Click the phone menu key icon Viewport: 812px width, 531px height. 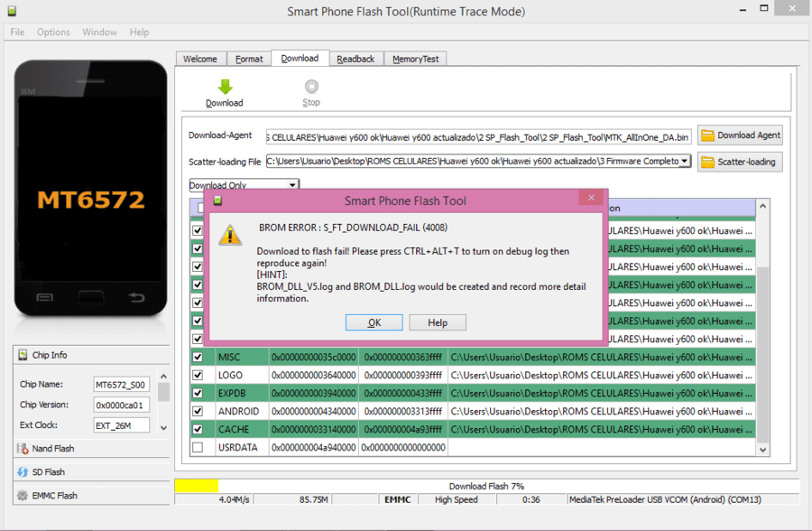pyautogui.click(x=44, y=297)
